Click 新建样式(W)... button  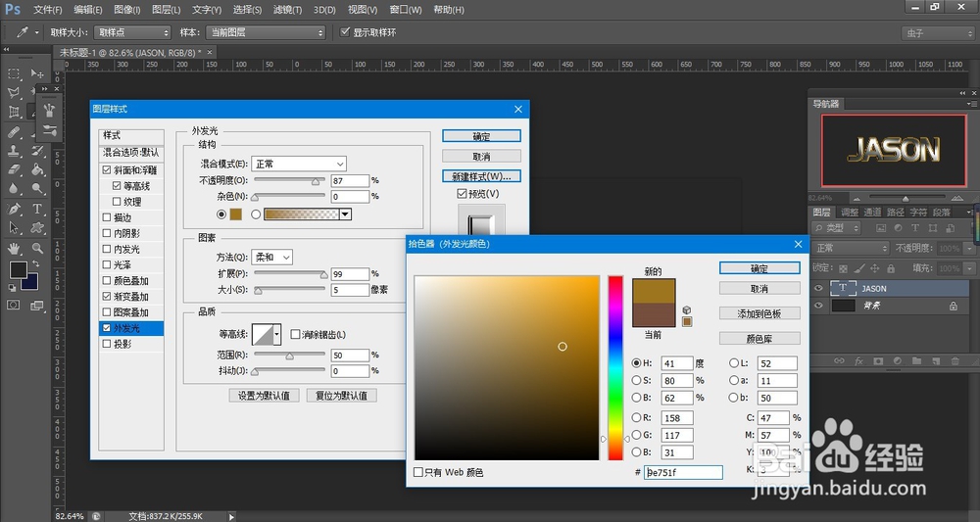(x=481, y=176)
